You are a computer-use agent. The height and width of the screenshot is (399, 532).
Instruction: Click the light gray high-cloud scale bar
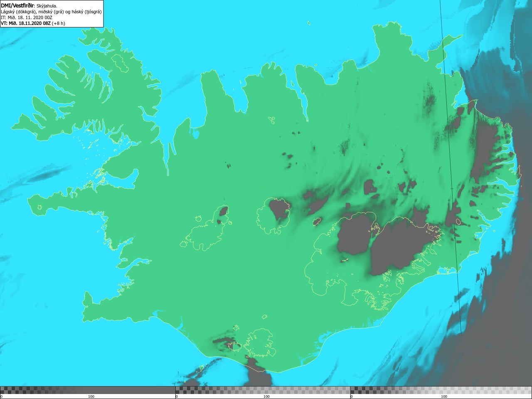(x=441, y=390)
